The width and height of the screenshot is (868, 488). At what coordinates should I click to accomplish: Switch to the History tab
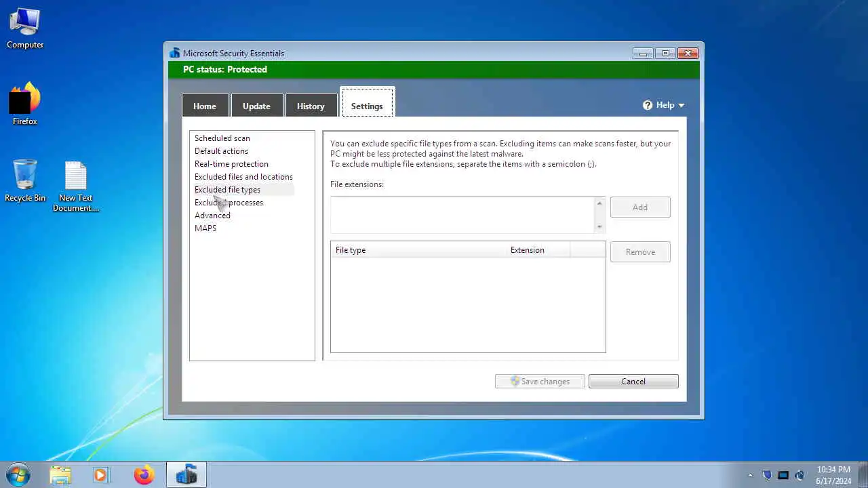point(311,106)
